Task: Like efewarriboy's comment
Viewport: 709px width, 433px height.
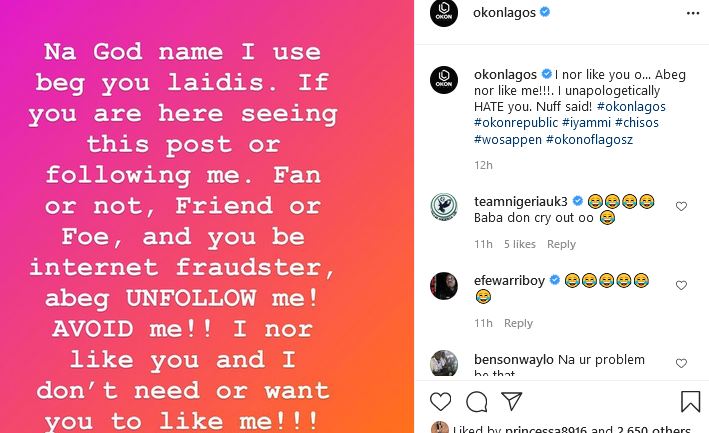Action: (x=681, y=285)
